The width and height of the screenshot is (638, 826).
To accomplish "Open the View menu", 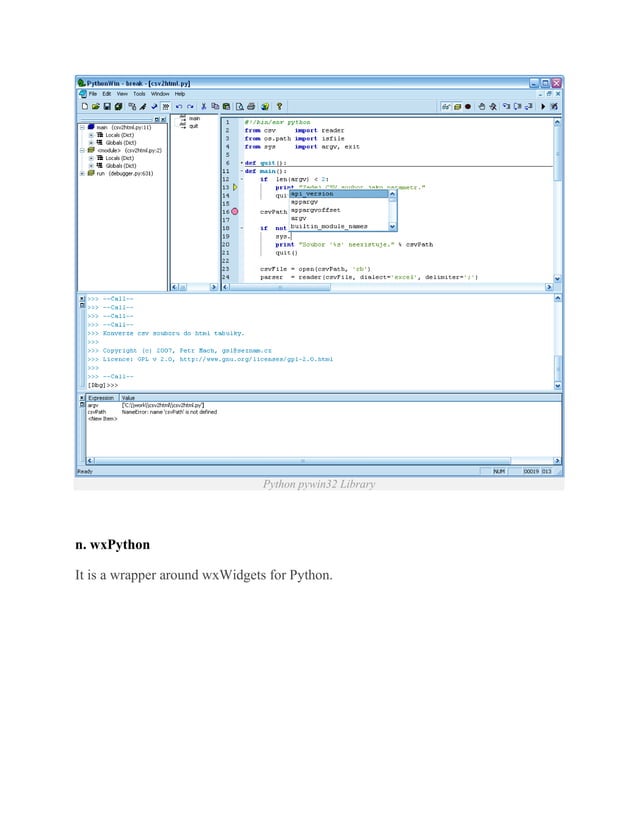I will click(122, 94).
